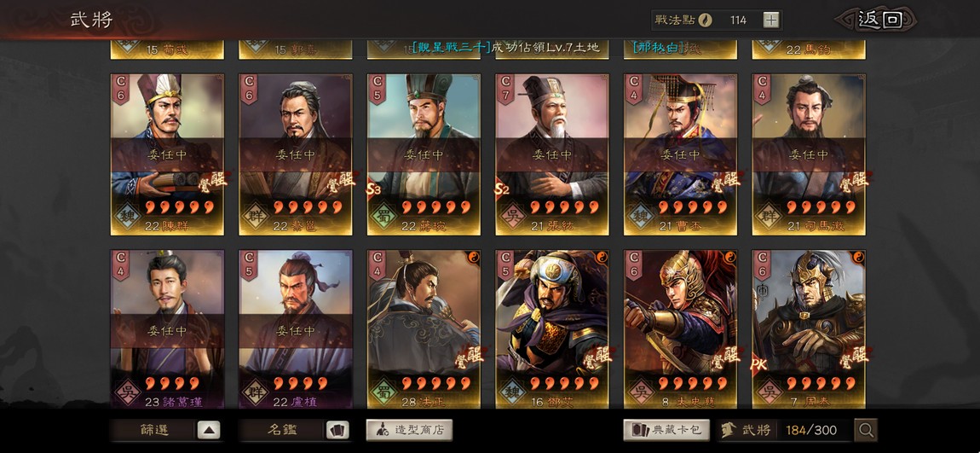This screenshot has height=453, width=980.
Task: Select the 太史慈 archer card
Action: [680, 329]
